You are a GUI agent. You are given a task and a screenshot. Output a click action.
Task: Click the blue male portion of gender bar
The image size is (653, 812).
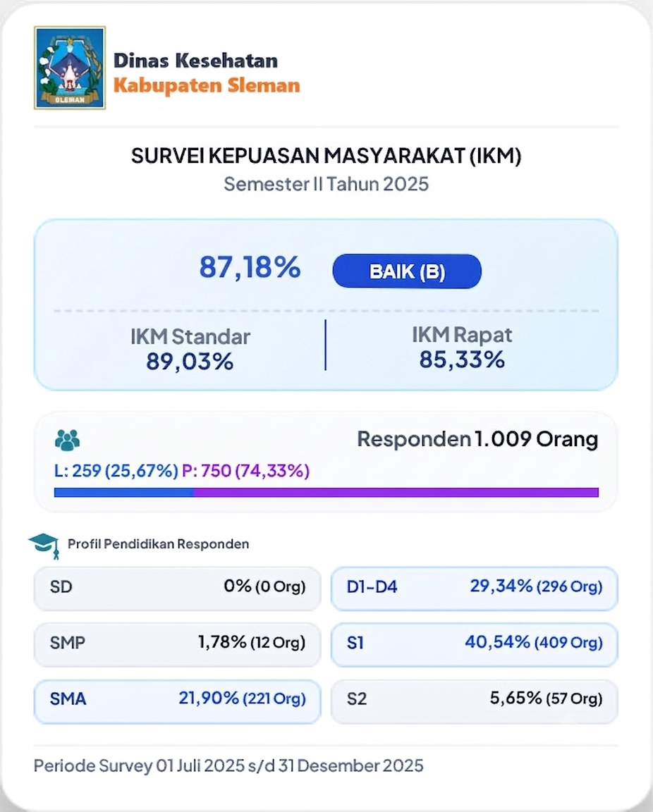click(x=124, y=493)
